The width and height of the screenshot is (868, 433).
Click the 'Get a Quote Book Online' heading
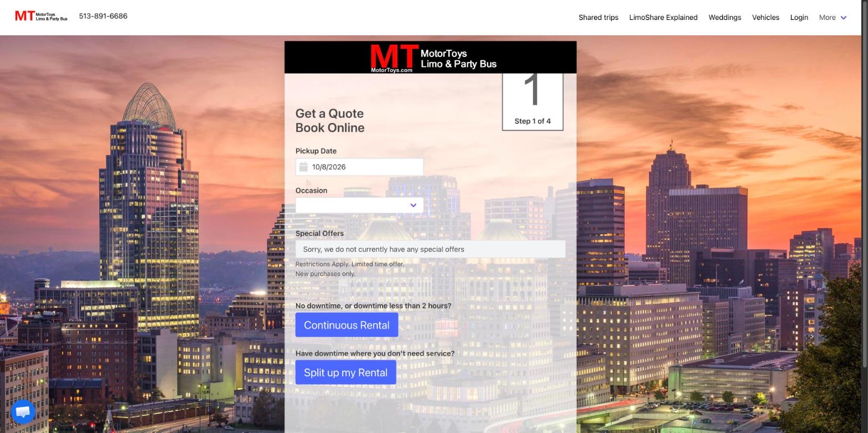(330, 121)
